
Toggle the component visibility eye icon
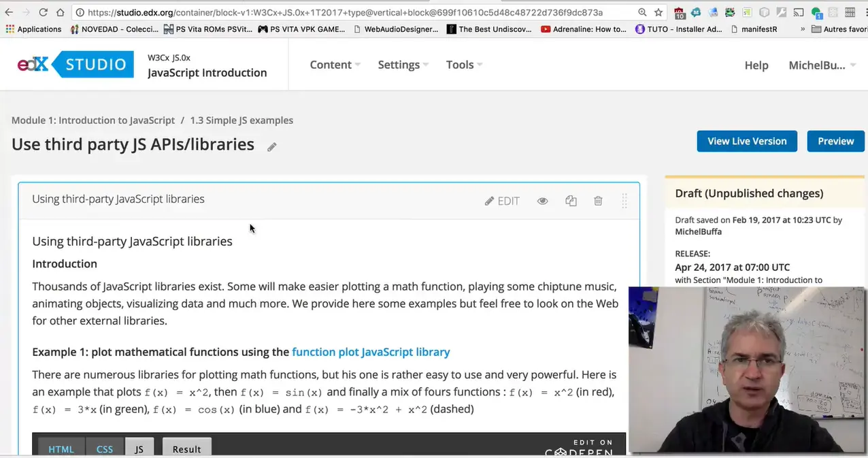click(542, 201)
